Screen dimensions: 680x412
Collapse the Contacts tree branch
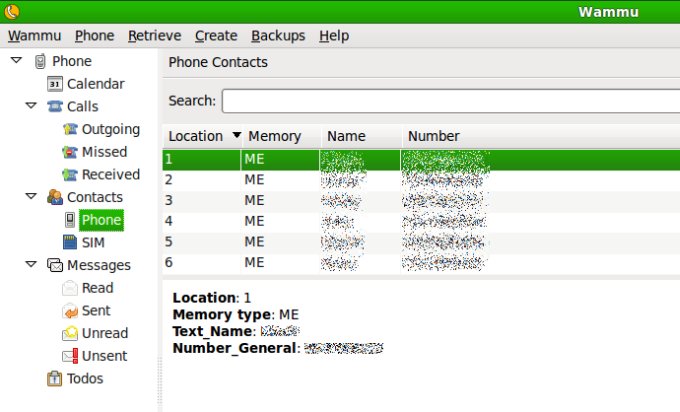point(31,197)
